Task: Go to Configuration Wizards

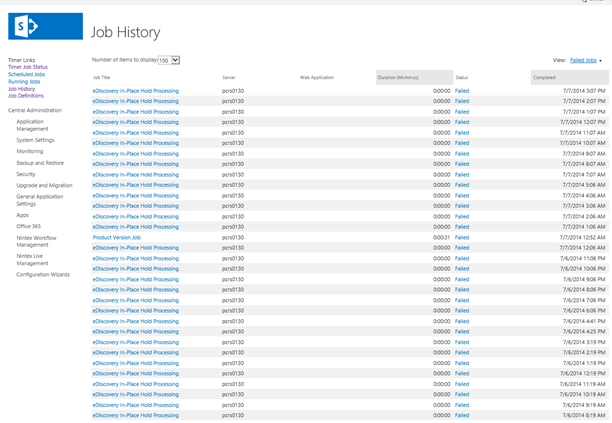Action: coord(43,274)
